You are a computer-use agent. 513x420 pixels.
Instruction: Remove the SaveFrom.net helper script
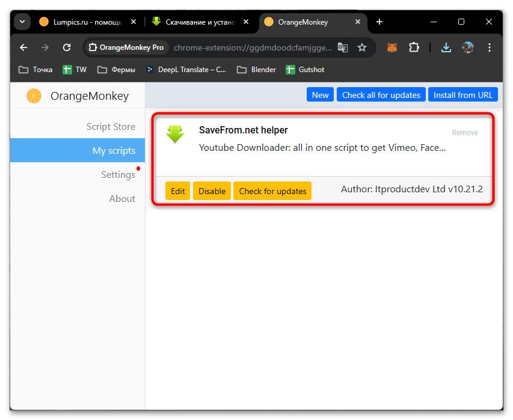click(465, 133)
